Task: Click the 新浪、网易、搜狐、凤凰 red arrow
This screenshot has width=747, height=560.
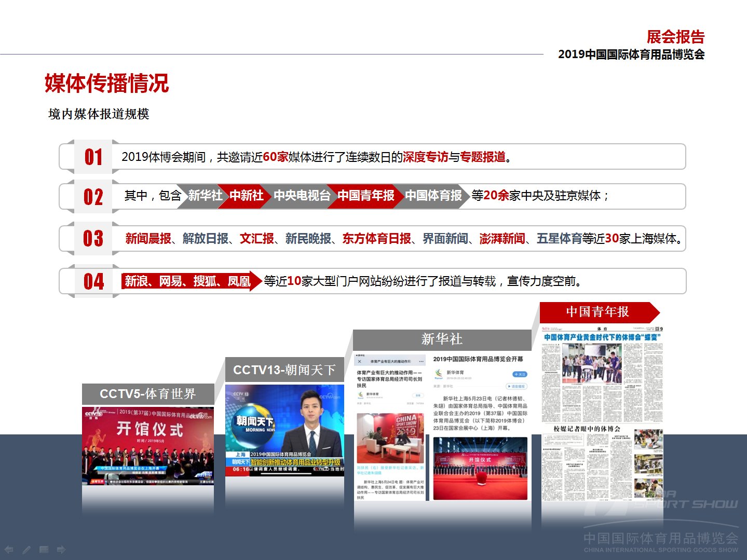Action: [x=191, y=281]
